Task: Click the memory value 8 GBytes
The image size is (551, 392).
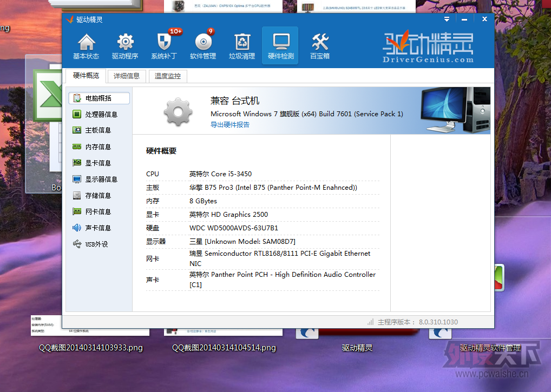Action: (203, 201)
